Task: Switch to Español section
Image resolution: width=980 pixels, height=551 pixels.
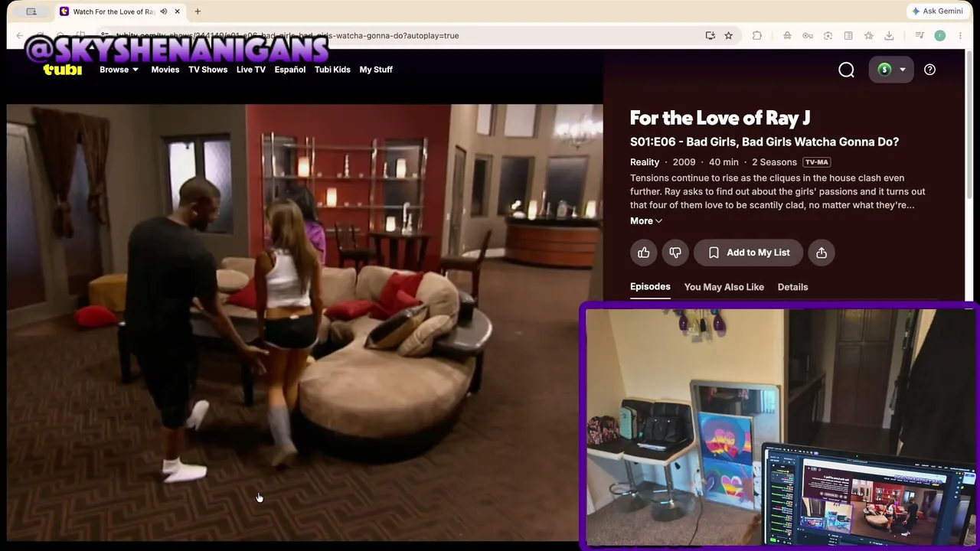Action: (290, 70)
